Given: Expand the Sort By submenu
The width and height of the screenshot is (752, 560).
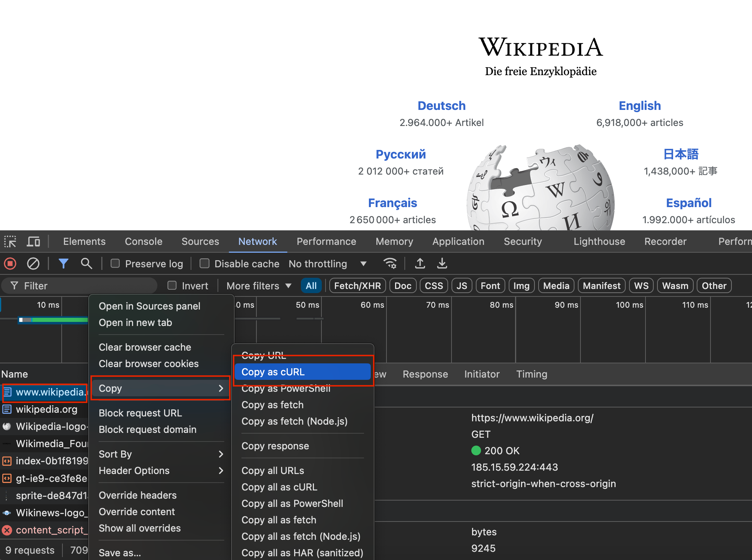Looking at the screenshot, I should pyautogui.click(x=161, y=454).
